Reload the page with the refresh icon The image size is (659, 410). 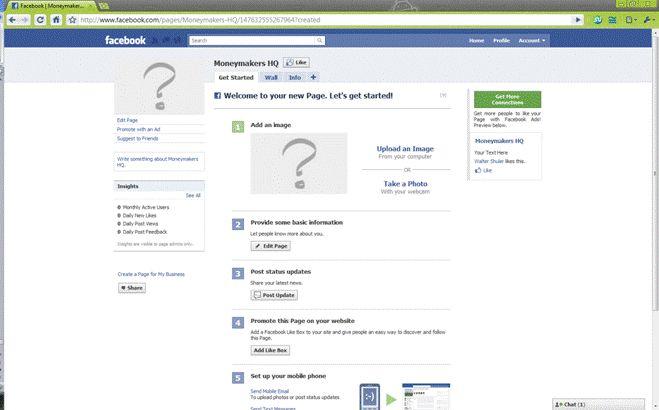point(40,19)
